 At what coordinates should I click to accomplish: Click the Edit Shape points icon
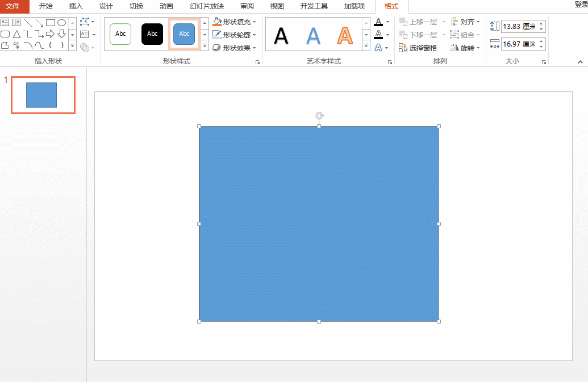point(85,22)
